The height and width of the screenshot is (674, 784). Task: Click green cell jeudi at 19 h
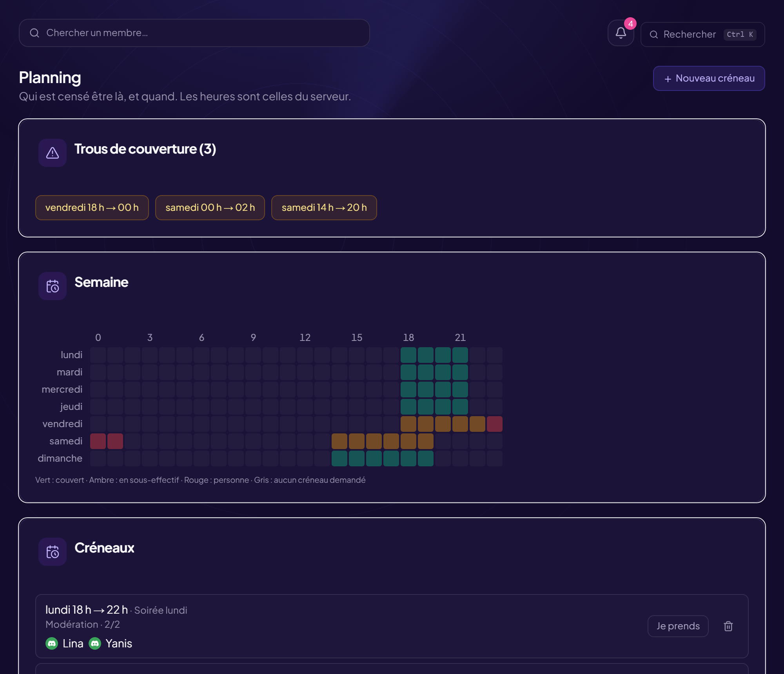click(426, 407)
